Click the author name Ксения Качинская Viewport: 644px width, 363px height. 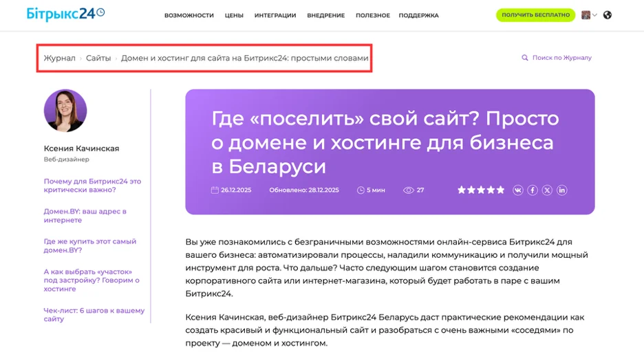[81, 148]
